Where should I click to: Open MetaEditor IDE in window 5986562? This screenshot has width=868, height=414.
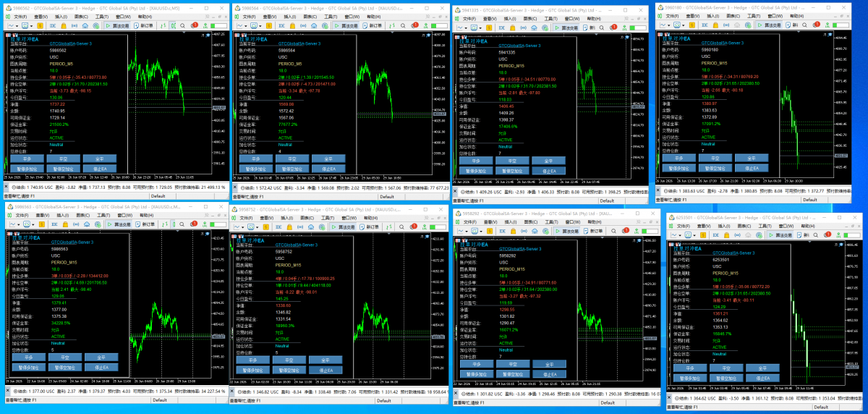click(x=53, y=25)
